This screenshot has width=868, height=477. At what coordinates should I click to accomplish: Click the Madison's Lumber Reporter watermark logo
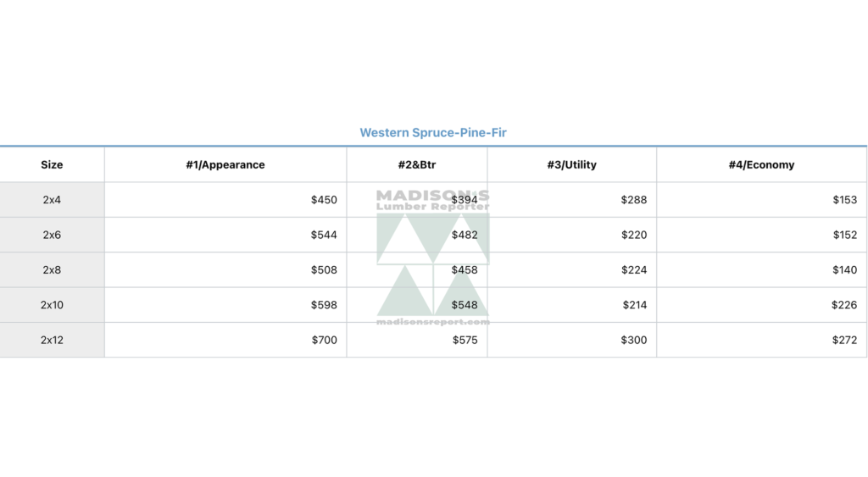pyautogui.click(x=433, y=257)
